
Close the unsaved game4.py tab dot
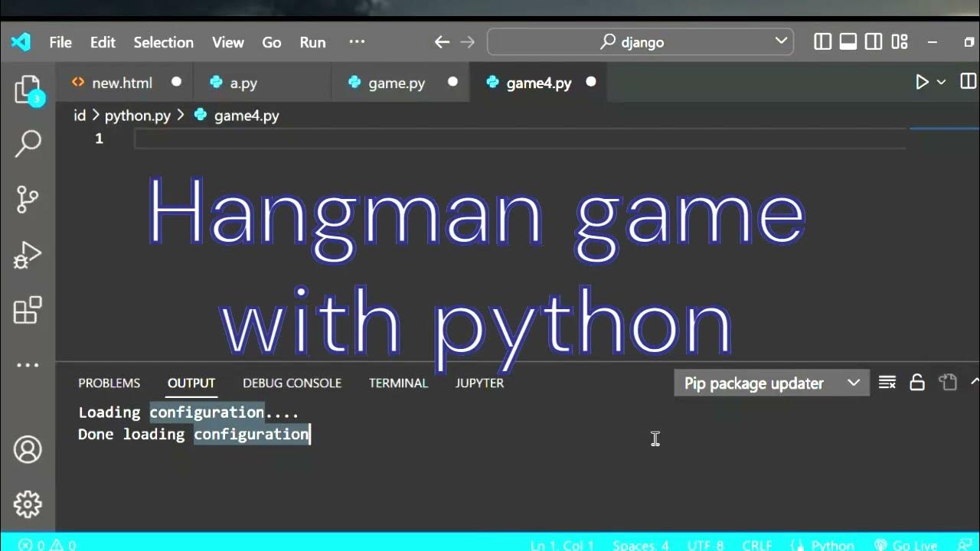point(591,82)
